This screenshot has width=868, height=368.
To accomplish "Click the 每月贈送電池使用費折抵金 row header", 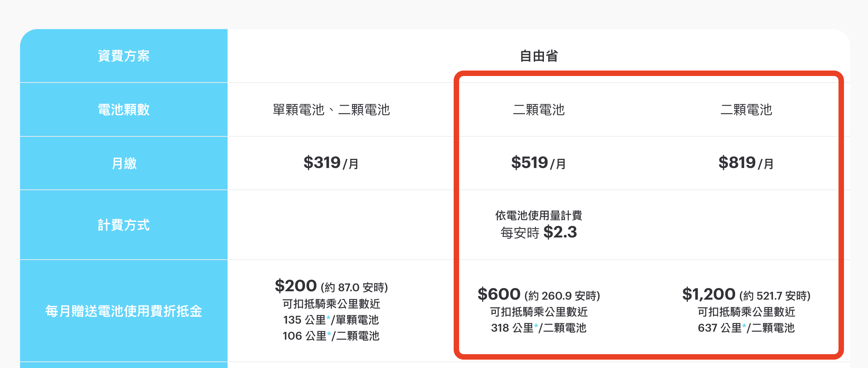I will tap(123, 311).
